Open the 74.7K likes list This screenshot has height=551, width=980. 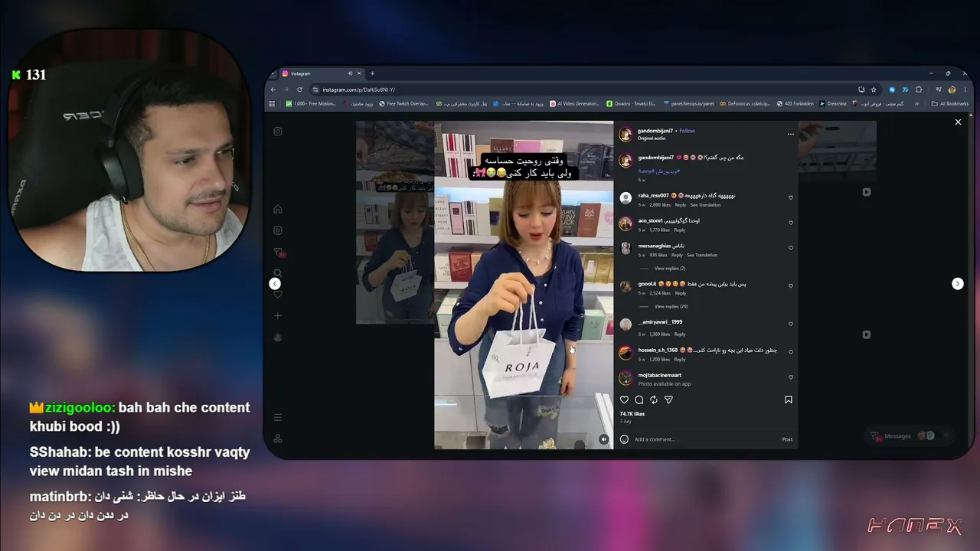632,414
